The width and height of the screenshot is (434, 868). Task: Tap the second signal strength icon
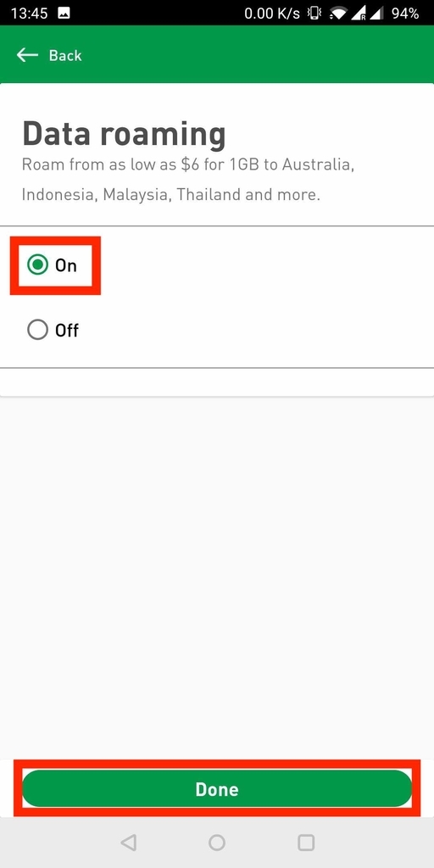point(377,13)
